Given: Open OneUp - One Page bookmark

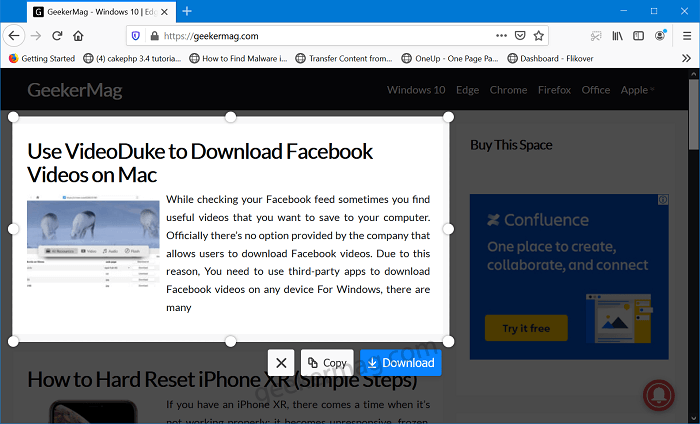Looking at the screenshot, I should pos(450,58).
